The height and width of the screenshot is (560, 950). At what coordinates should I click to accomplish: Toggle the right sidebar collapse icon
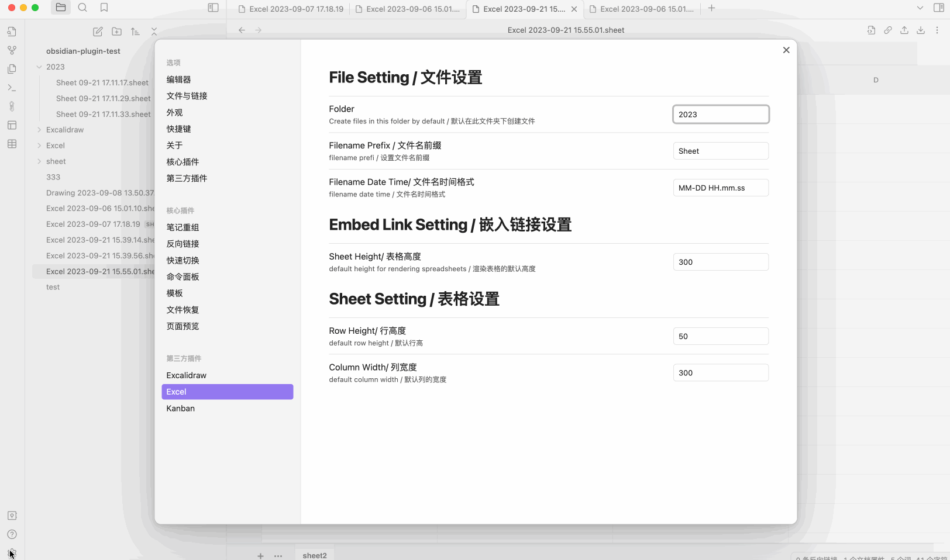pyautogui.click(x=938, y=8)
